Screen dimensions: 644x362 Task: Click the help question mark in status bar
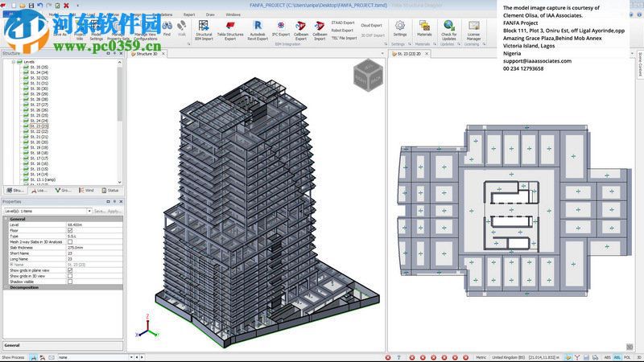pos(398,357)
